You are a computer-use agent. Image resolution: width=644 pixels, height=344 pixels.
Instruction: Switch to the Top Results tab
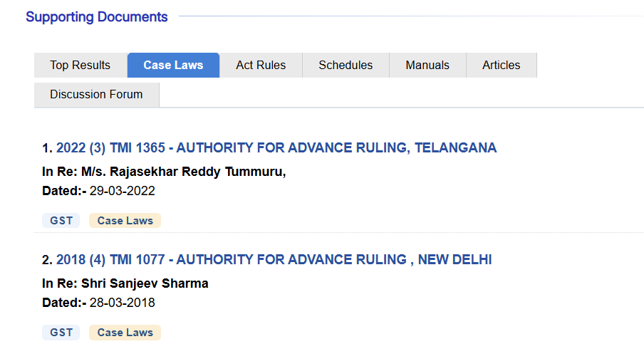pyautogui.click(x=80, y=65)
